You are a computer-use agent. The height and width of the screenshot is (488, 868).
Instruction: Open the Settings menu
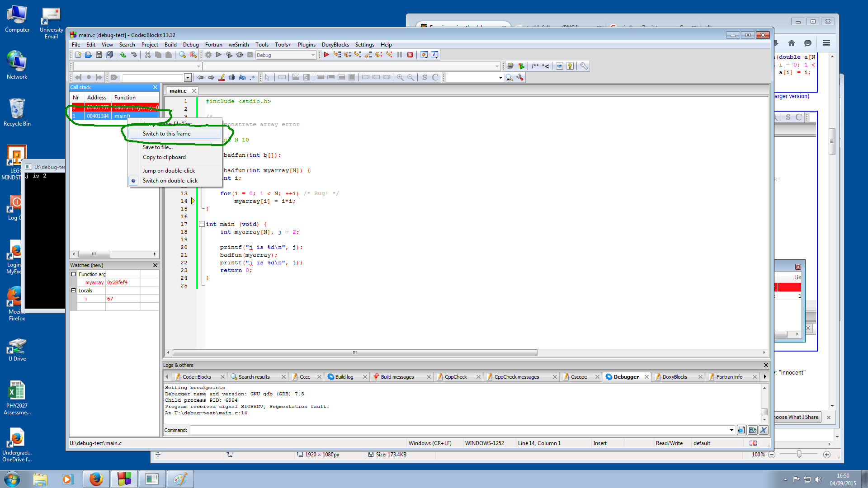[364, 45]
